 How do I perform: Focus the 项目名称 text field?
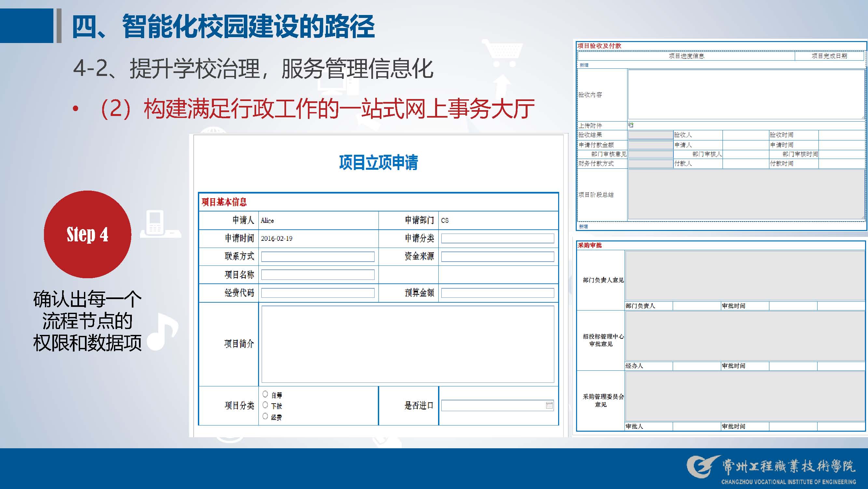click(x=317, y=275)
